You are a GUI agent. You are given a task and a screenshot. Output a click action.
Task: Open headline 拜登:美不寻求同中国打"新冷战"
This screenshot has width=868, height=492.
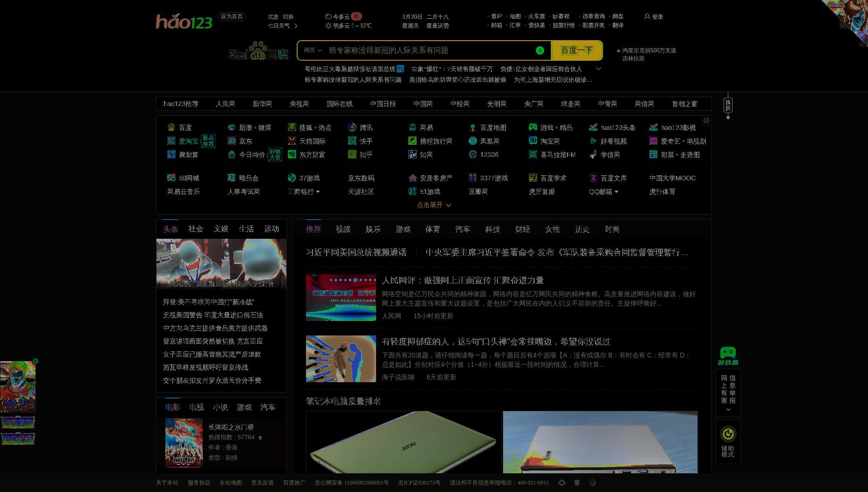[x=208, y=302]
